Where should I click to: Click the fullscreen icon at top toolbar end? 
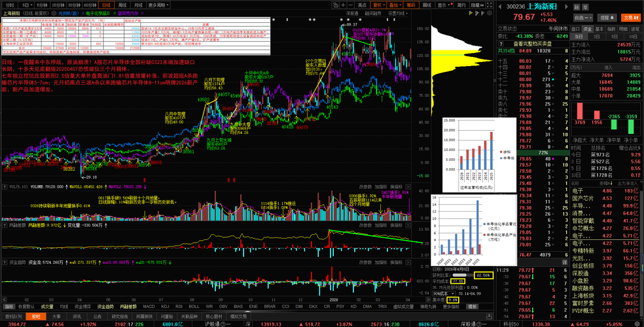tap(489, 5)
